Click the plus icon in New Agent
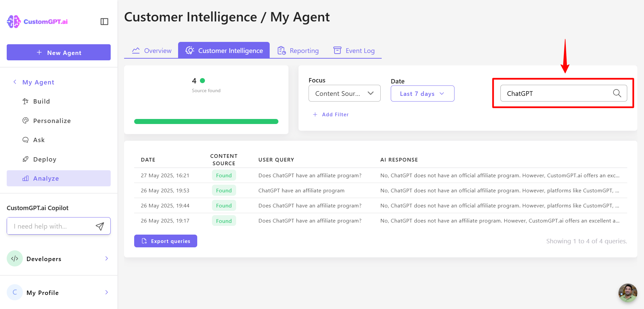This screenshot has width=644, height=309. pyautogui.click(x=39, y=52)
